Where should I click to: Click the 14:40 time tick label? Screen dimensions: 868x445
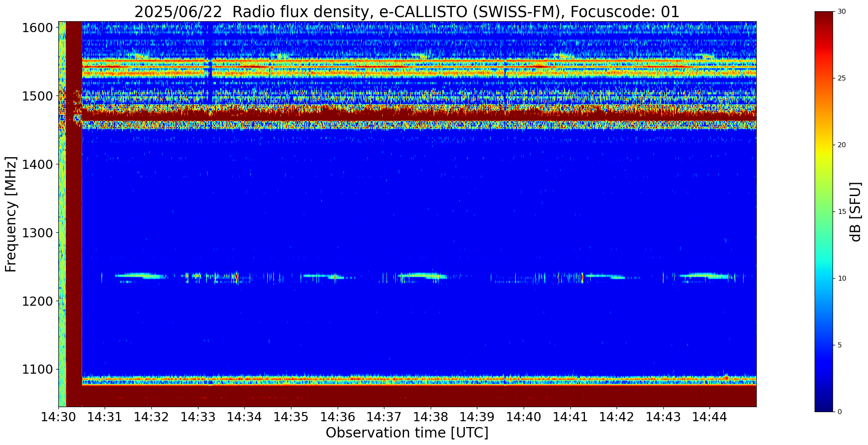pyautogui.click(x=524, y=417)
